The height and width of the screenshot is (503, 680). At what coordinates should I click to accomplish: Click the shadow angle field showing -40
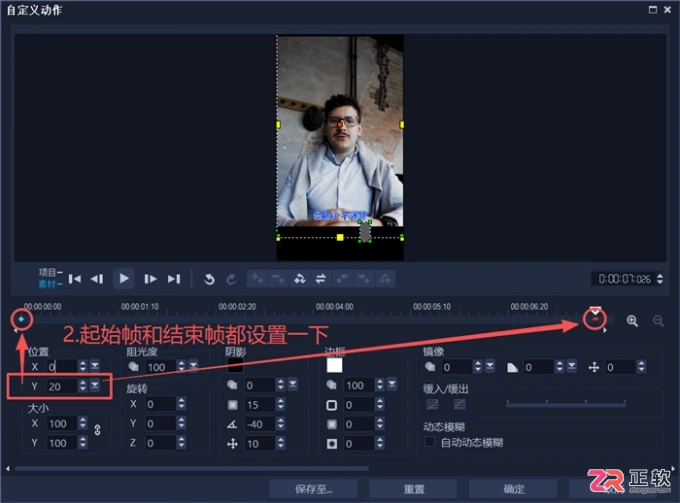[x=260, y=424]
